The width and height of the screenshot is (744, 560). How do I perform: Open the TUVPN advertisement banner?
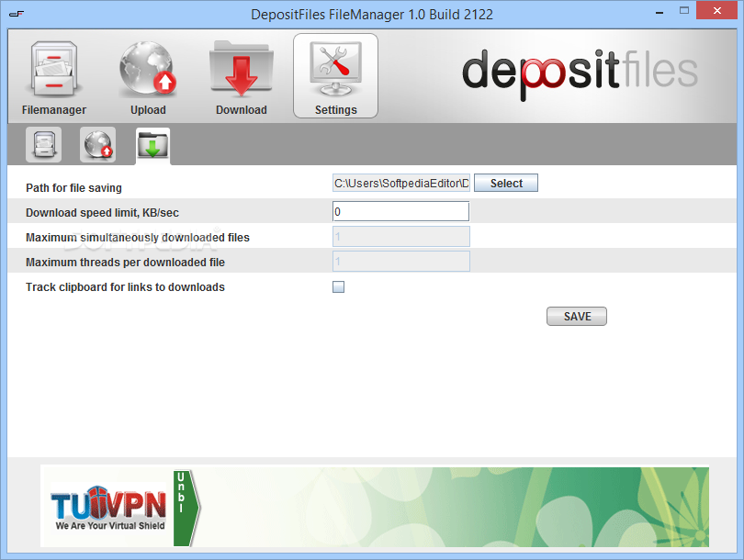click(x=375, y=507)
